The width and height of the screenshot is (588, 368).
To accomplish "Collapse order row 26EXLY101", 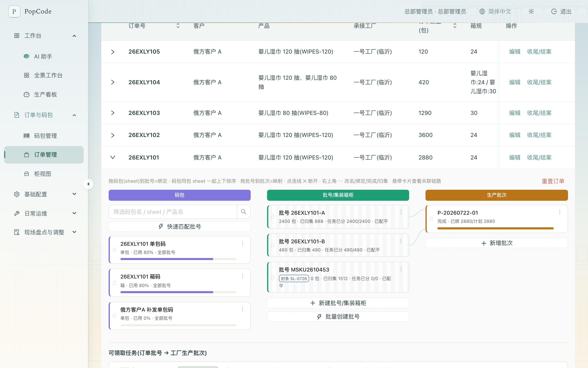I will 112,157.
